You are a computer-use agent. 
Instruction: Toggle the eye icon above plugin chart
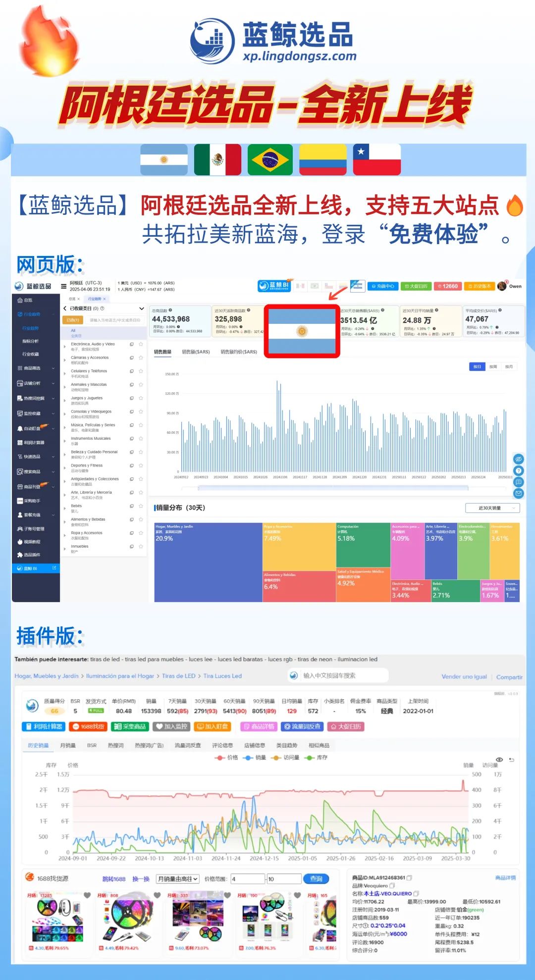(499, 760)
